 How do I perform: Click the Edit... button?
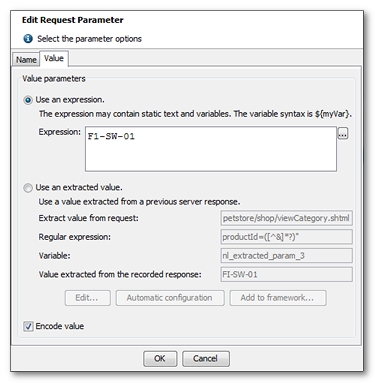pyautogui.click(x=87, y=298)
